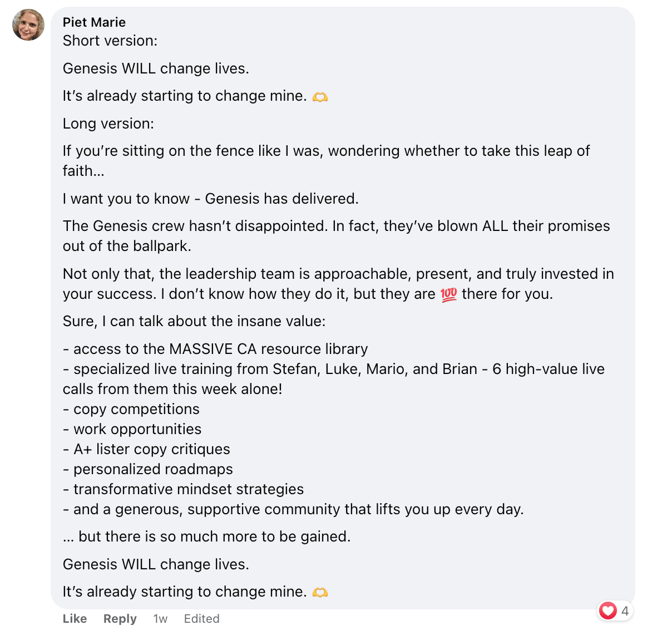Click the "MASSIVE CA resource library" bullet
The image size is (672, 630).
click(x=220, y=349)
